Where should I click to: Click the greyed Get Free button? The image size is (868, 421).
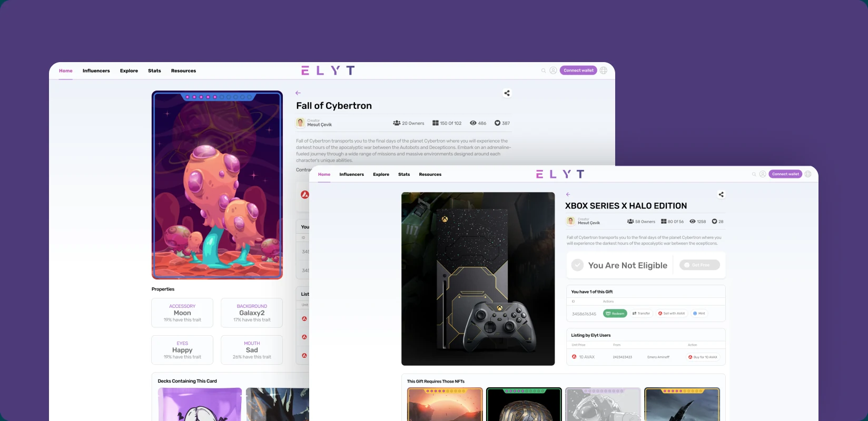(699, 265)
